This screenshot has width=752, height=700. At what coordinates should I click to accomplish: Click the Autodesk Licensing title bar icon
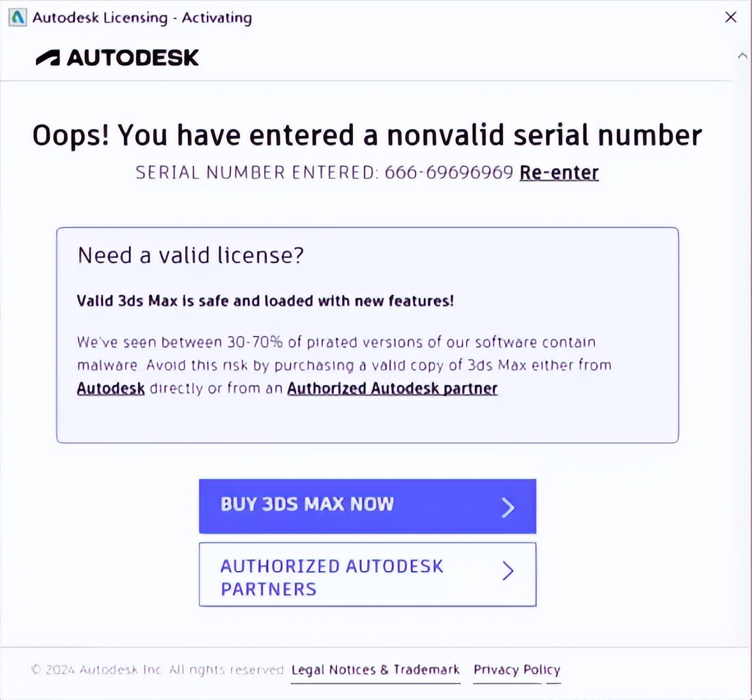17,17
